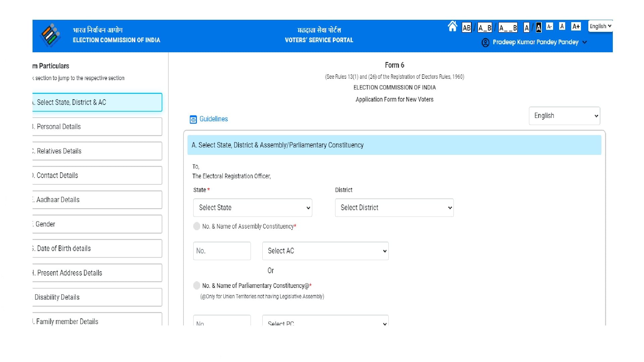Image resolution: width=644 pixels, height=362 pixels.
Task: Select the AB normal letter spacing icon
Action: click(x=466, y=27)
